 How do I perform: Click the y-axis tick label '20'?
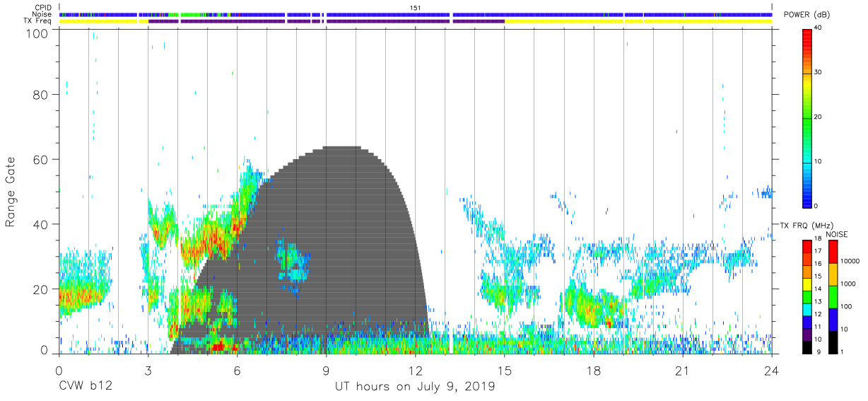click(42, 289)
